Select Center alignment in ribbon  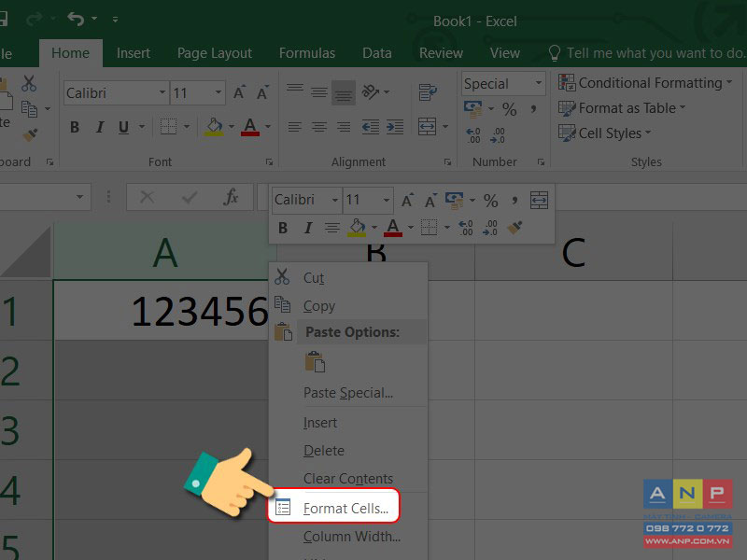point(318,127)
